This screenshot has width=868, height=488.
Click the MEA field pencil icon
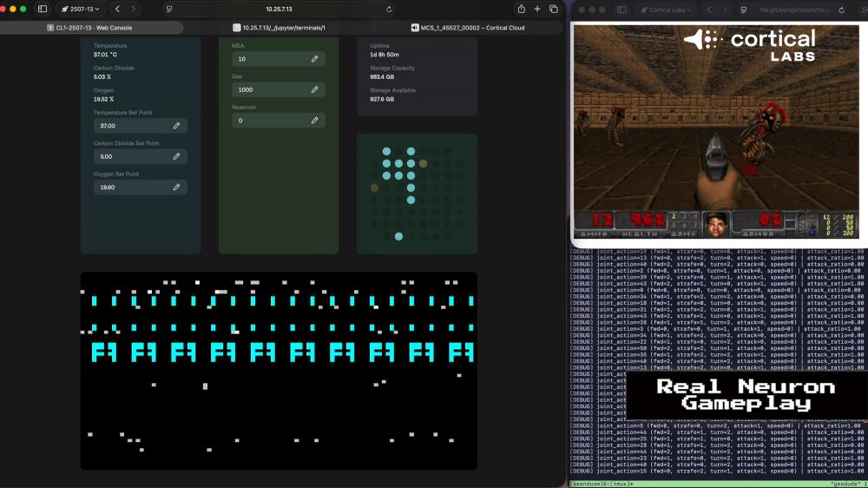[314, 59]
